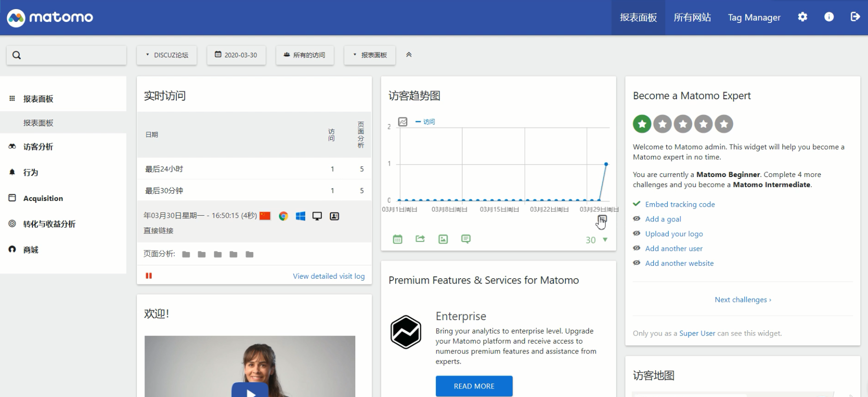Toggle eye icon beside Add another user

point(637,248)
